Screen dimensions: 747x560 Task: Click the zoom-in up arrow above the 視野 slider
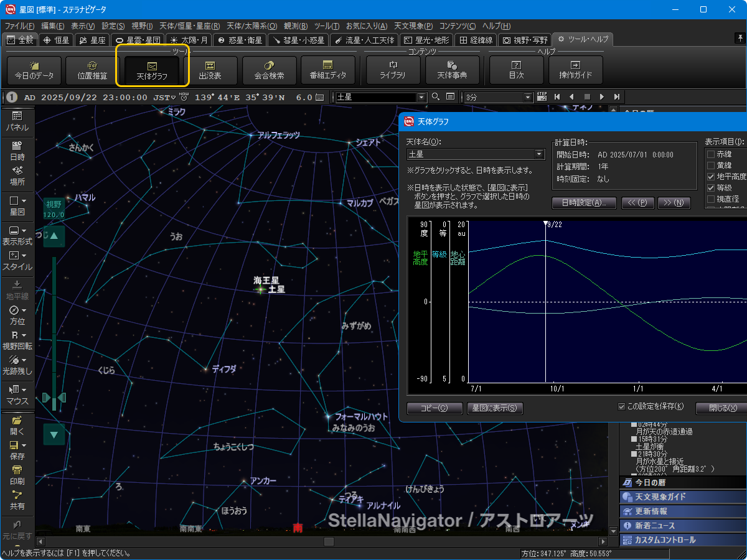(54, 236)
